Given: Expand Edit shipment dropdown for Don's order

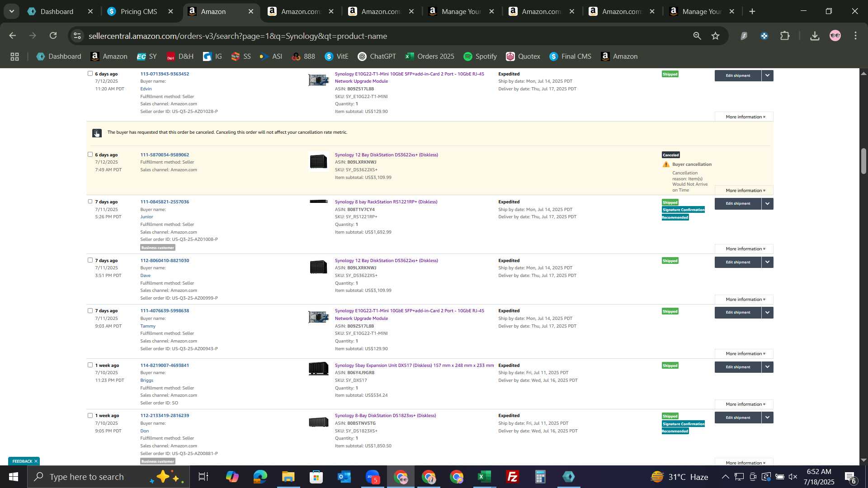Looking at the screenshot, I should pyautogui.click(x=768, y=418).
